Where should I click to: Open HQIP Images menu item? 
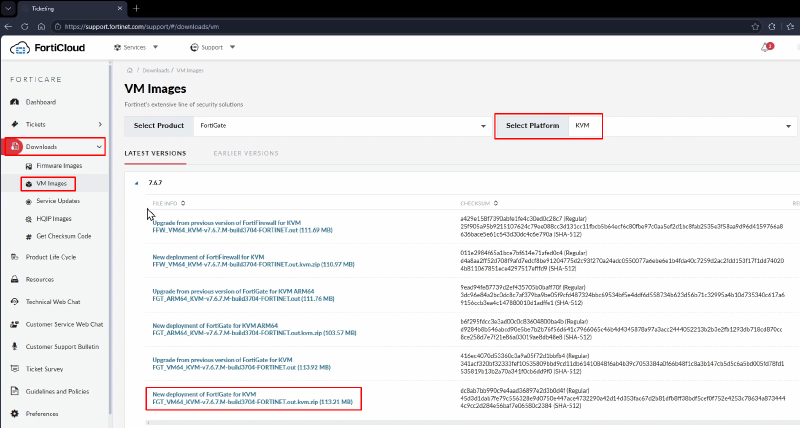coord(54,219)
